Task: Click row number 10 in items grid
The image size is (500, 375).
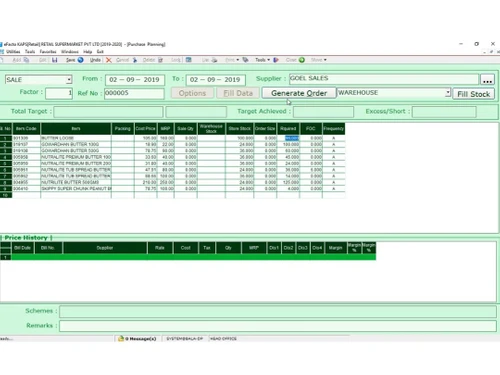Action: coord(6,195)
